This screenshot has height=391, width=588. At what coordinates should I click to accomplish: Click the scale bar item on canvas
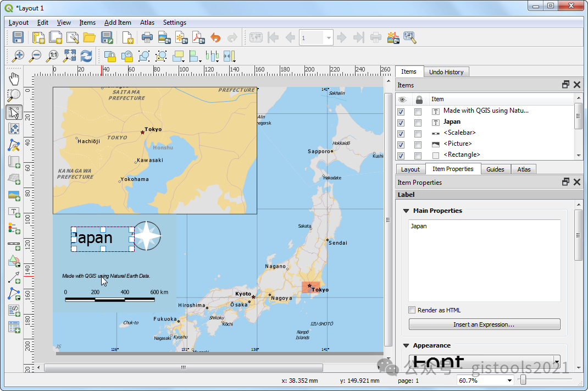click(x=117, y=296)
